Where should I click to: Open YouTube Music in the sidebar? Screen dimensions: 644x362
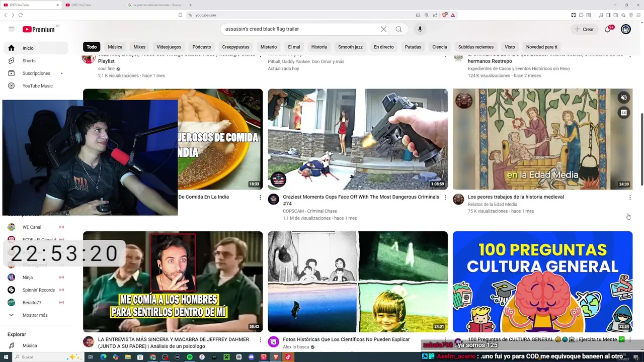pos(35,86)
